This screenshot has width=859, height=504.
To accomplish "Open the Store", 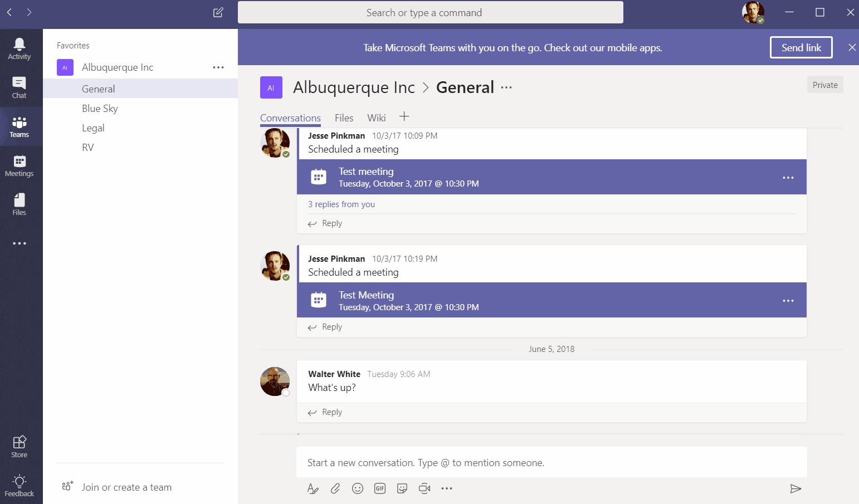I will [19, 447].
